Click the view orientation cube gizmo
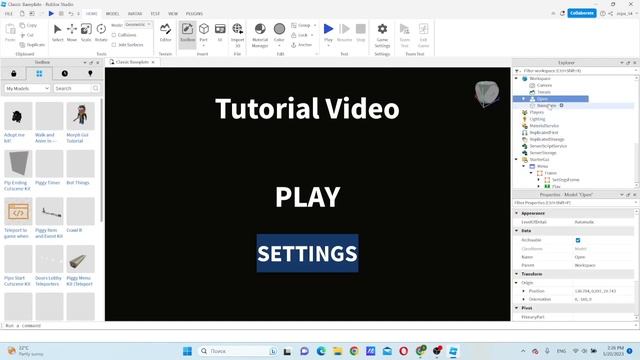This screenshot has width=640, height=360. coord(487,93)
